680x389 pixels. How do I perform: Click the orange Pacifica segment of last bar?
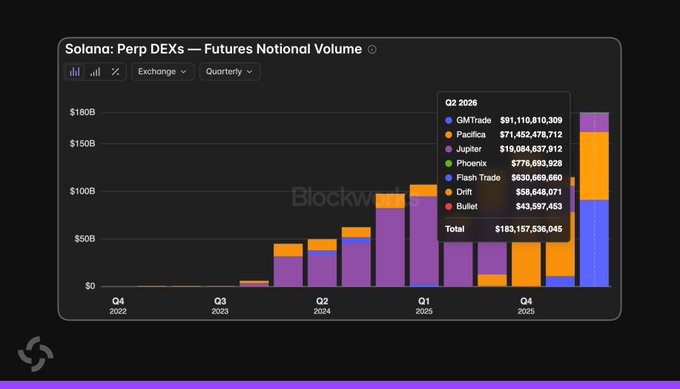[594, 166]
